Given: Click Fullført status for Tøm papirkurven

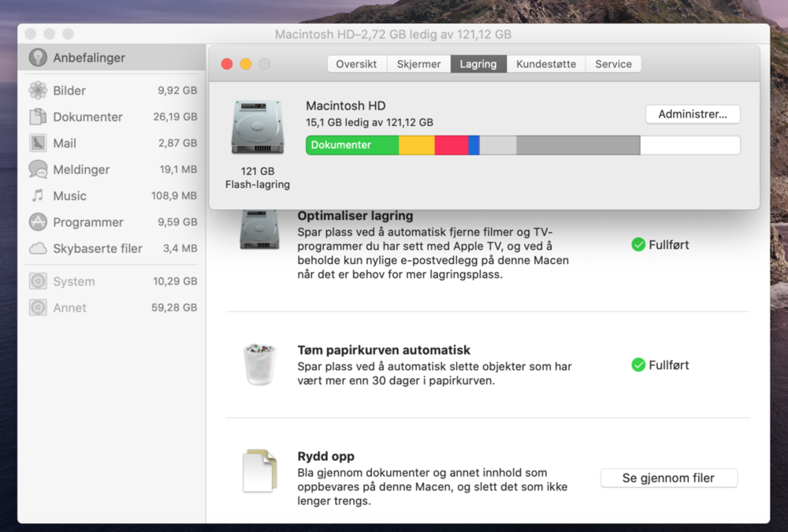Looking at the screenshot, I should pyautogui.click(x=668, y=365).
